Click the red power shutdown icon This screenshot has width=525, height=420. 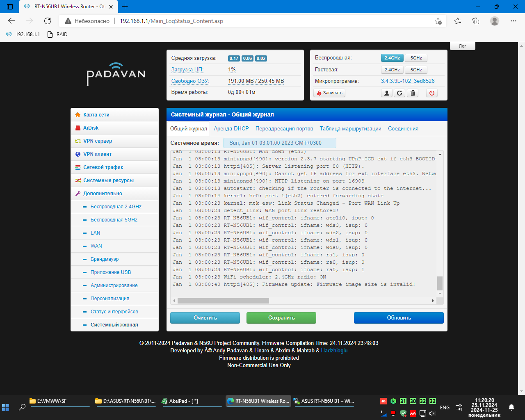coord(431,93)
